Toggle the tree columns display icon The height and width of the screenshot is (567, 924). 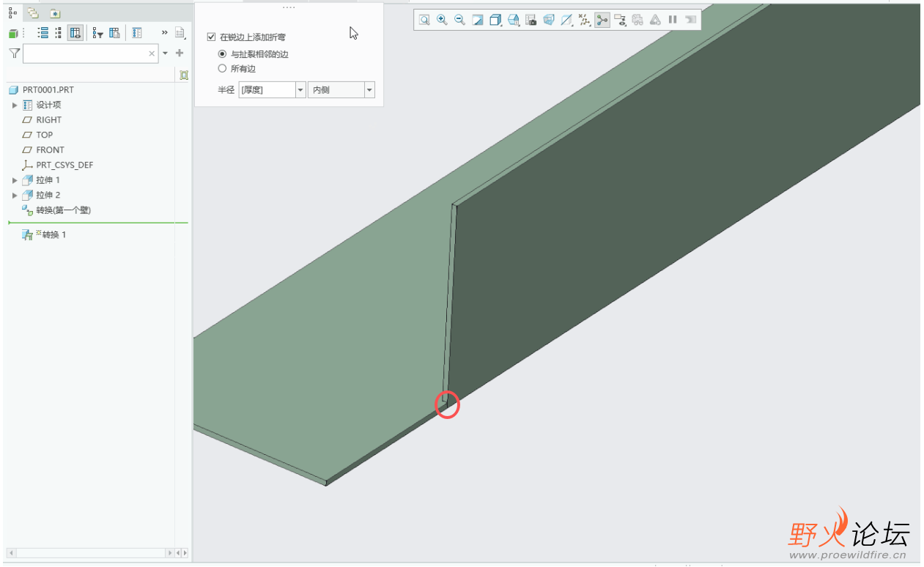coord(75,33)
